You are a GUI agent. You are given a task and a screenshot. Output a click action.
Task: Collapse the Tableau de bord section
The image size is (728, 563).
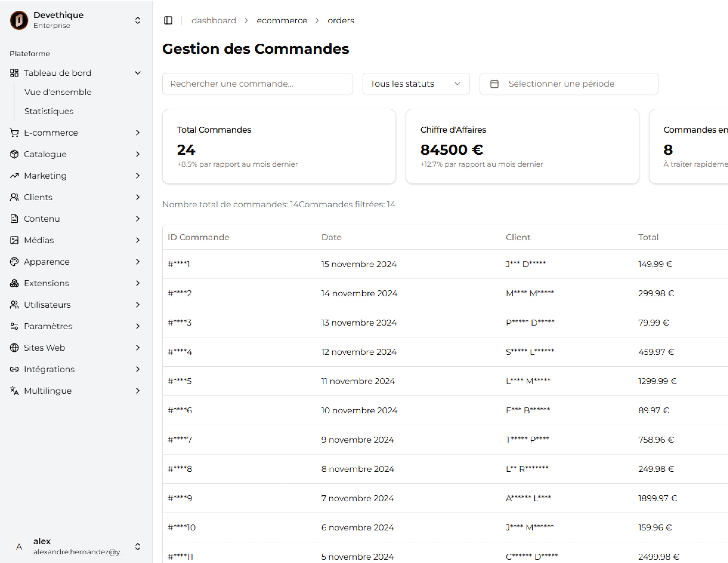(137, 73)
